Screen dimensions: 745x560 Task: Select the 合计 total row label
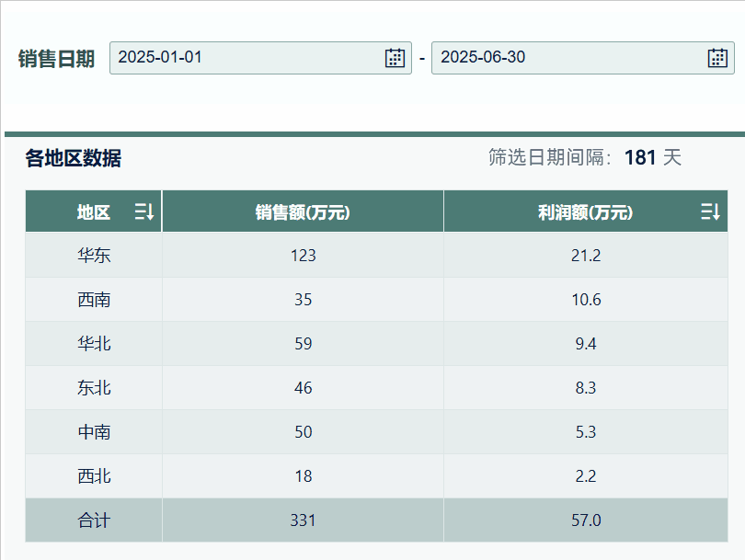pos(94,520)
